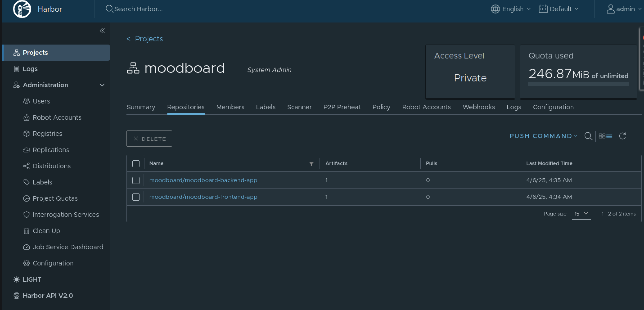This screenshot has width=644, height=310.
Task: Click the repository search magnifier icon
Action: pyautogui.click(x=588, y=136)
